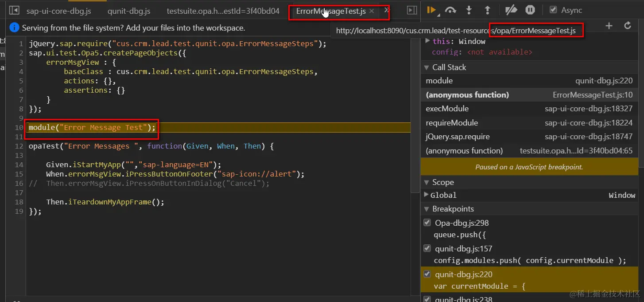Toggle the file navigator sidebar icon
This screenshot has height=302, width=644.
[14, 10]
